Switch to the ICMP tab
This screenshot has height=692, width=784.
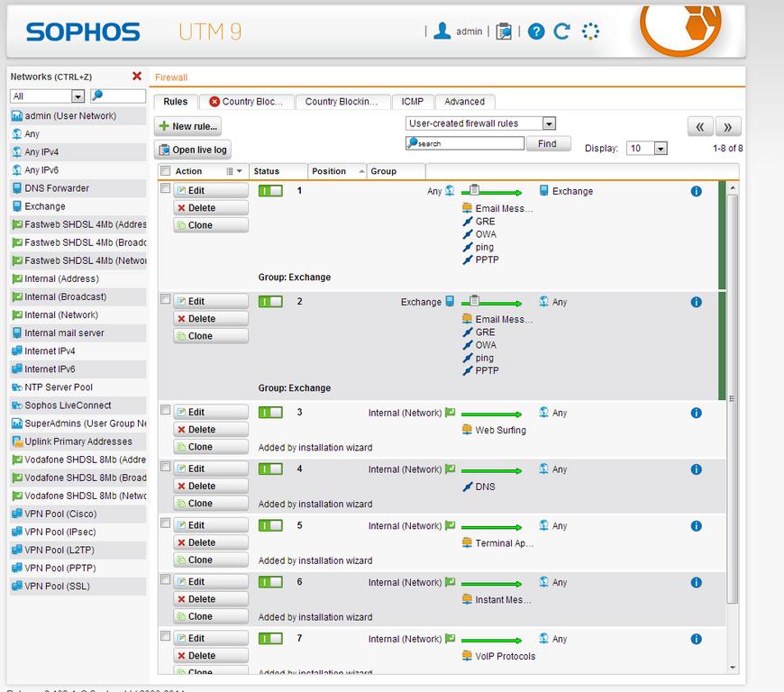(412, 102)
